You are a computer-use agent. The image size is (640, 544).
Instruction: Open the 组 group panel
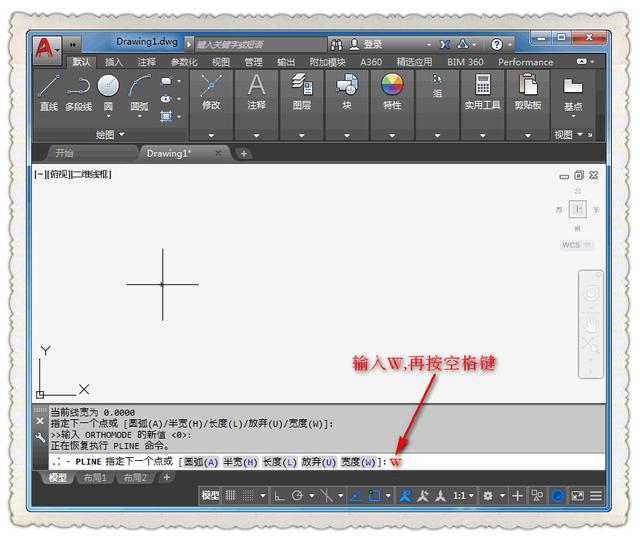point(437,87)
